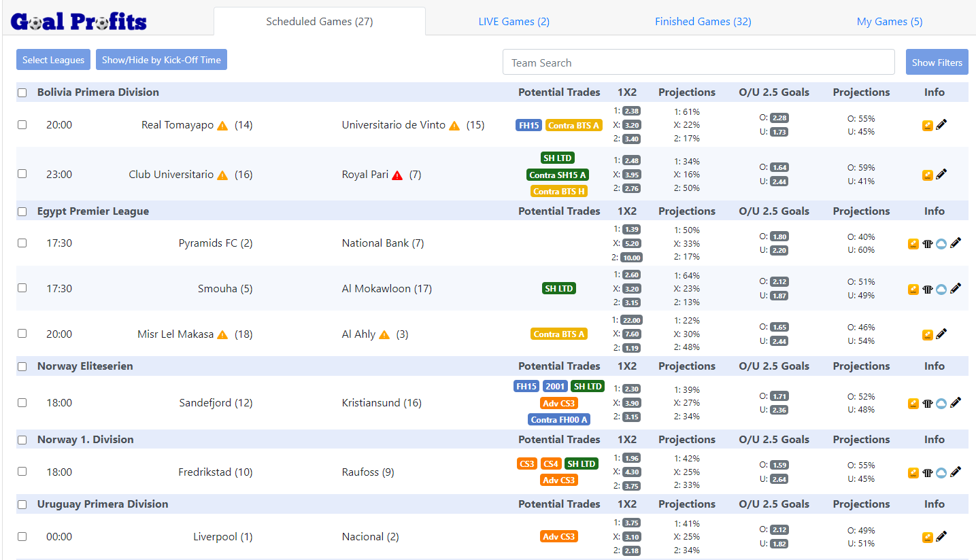Image resolution: width=976 pixels, height=560 pixels.
Task: Click CS4 trade badge for Fredrikstad match
Action: (x=551, y=464)
